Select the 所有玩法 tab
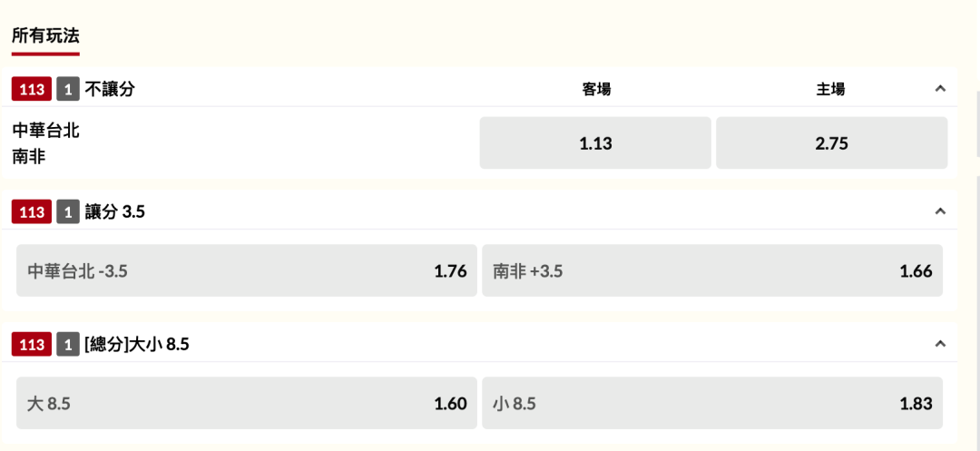This screenshot has height=451, width=980. click(x=45, y=35)
